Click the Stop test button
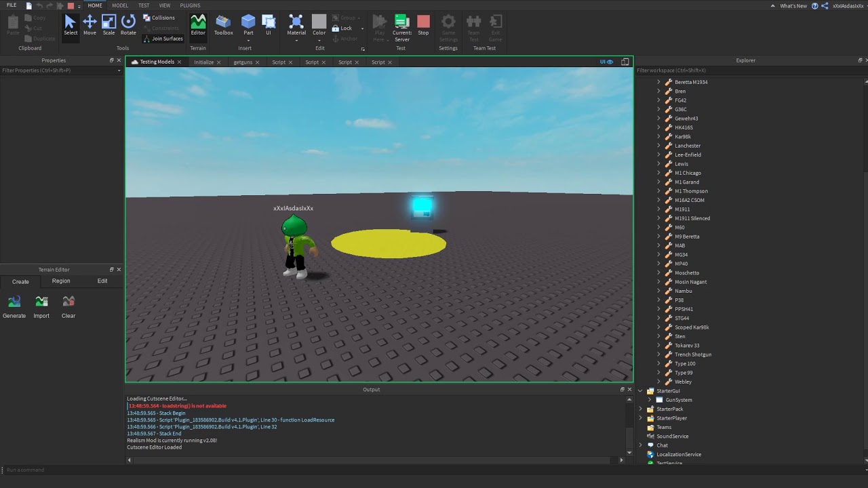Viewport: 868px width, 488px height. [x=423, y=25]
